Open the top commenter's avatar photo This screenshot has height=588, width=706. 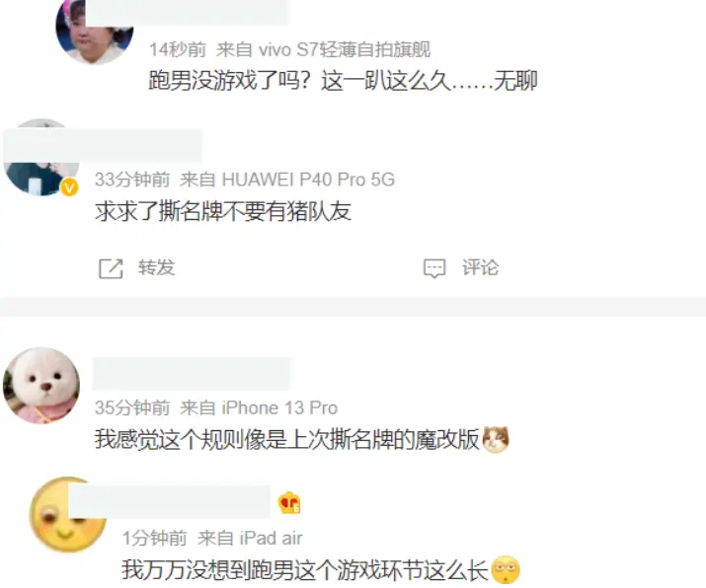(95, 32)
